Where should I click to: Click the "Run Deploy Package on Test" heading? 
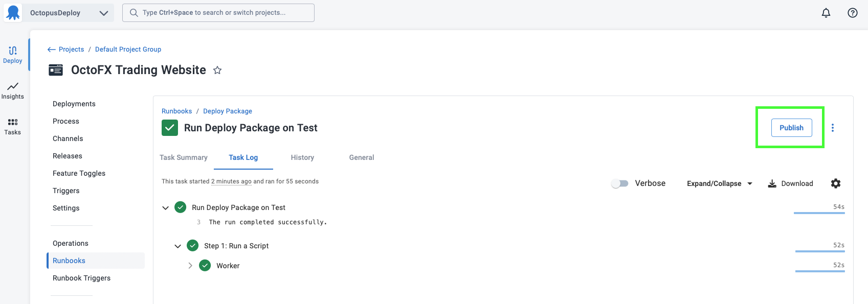click(x=251, y=128)
